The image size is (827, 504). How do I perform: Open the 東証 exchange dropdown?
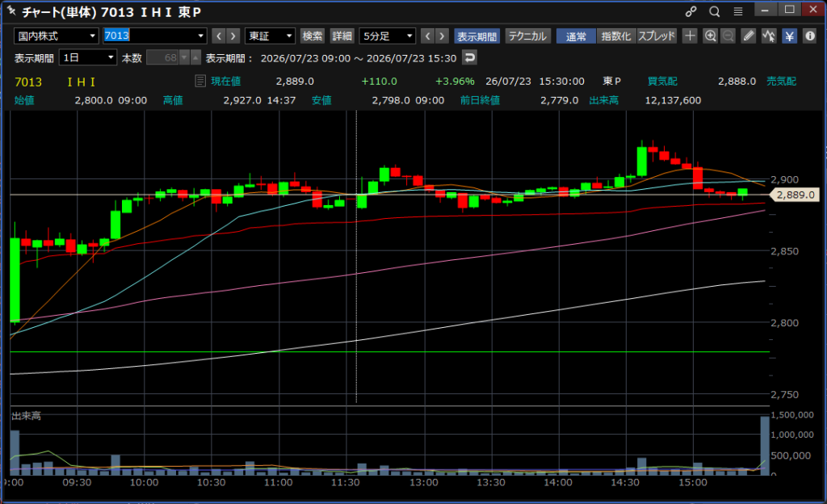pyautogui.click(x=270, y=36)
